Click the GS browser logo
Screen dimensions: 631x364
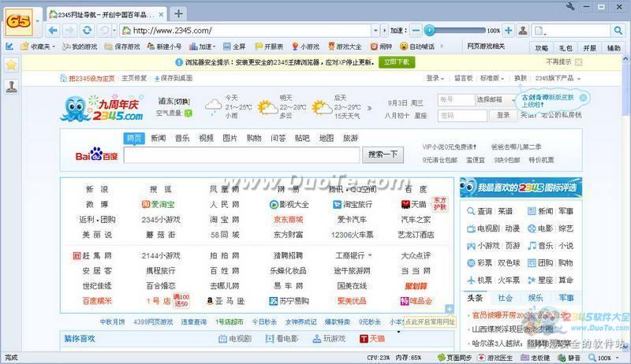point(18,21)
